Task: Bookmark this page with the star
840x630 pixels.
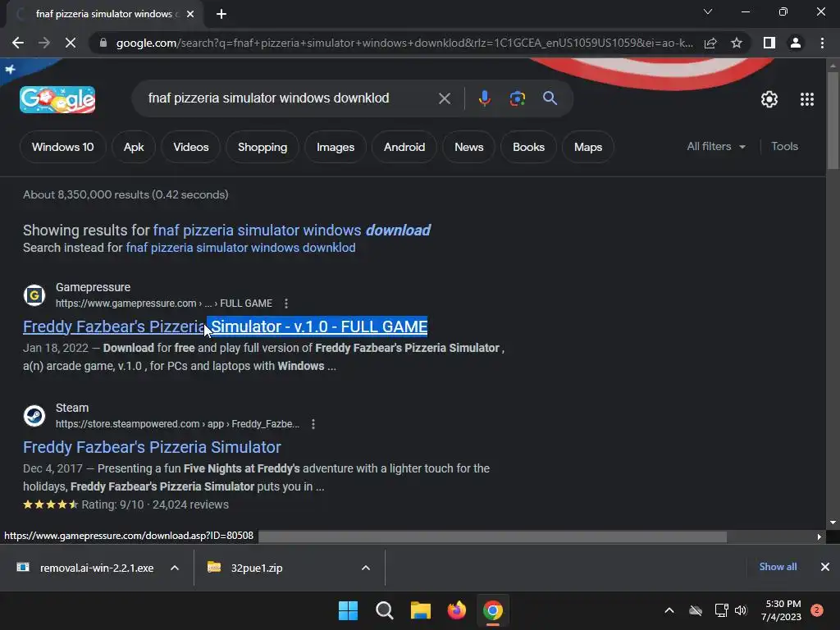Action: click(737, 43)
